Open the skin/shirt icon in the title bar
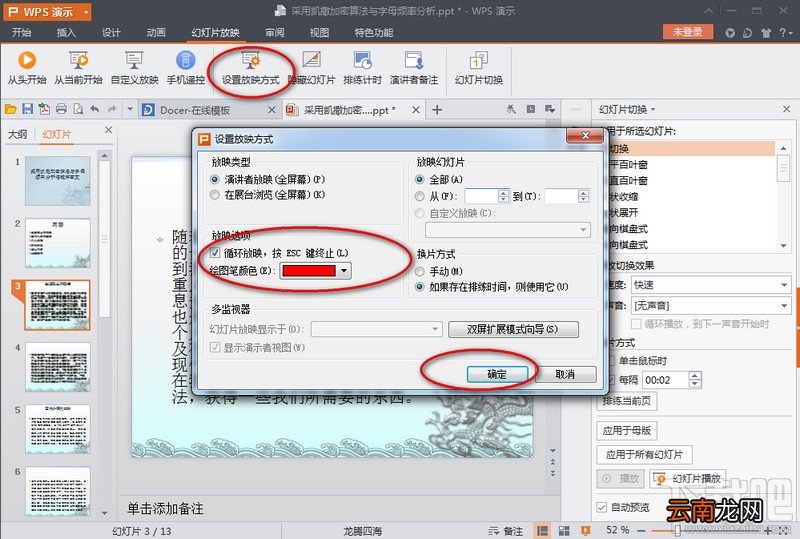The width and height of the screenshot is (800, 539). [x=766, y=33]
